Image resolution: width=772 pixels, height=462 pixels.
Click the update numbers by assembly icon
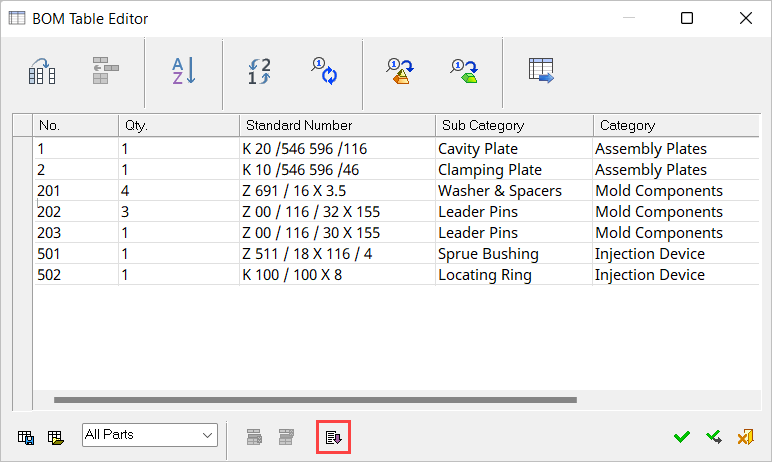click(400, 71)
